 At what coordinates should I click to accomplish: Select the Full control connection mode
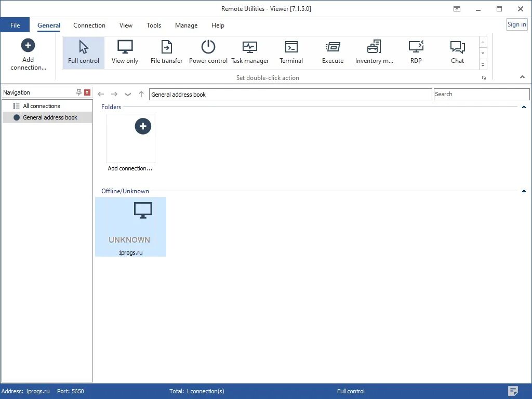(83, 52)
